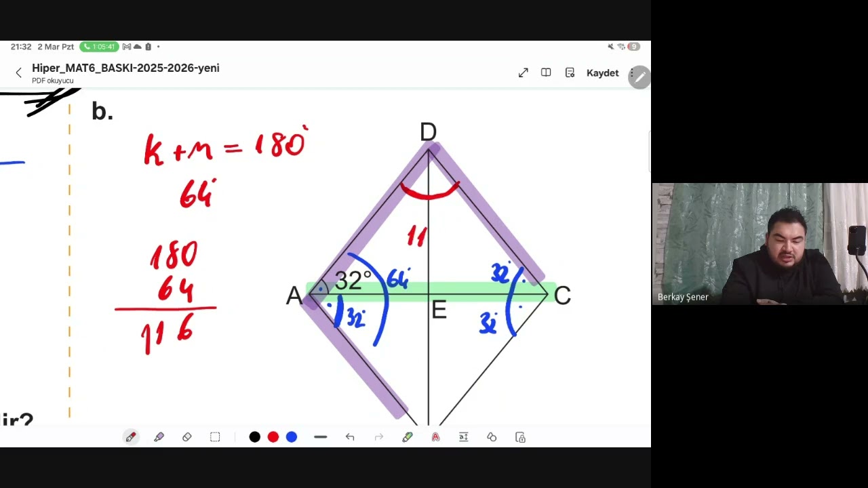Tap the battery 9 indicator
The width and height of the screenshot is (868, 488).
pyautogui.click(x=633, y=47)
